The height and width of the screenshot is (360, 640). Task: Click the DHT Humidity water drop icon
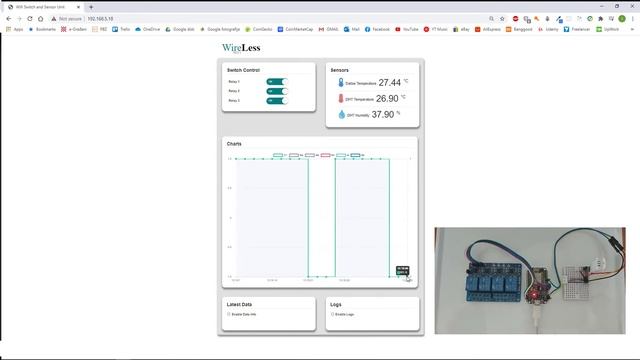coord(342,115)
